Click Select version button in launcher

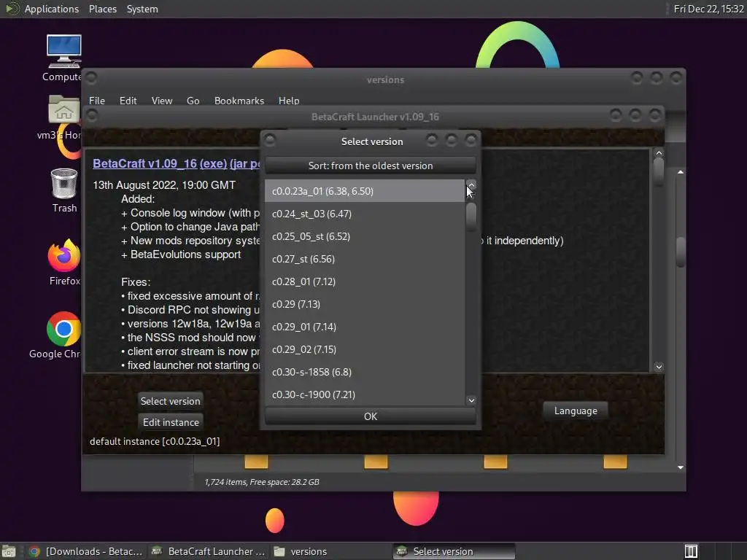pyautogui.click(x=170, y=401)
